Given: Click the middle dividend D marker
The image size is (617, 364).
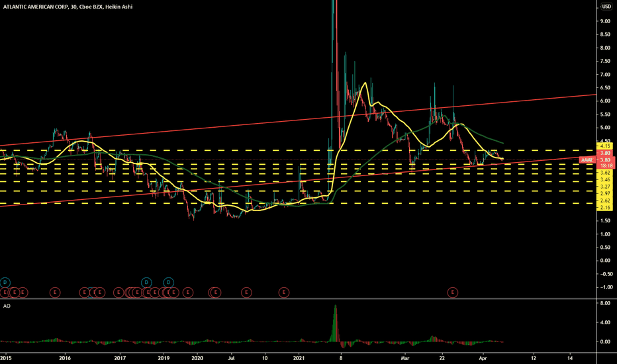Looking at the screenshot, I should click(x=146, y=282).
